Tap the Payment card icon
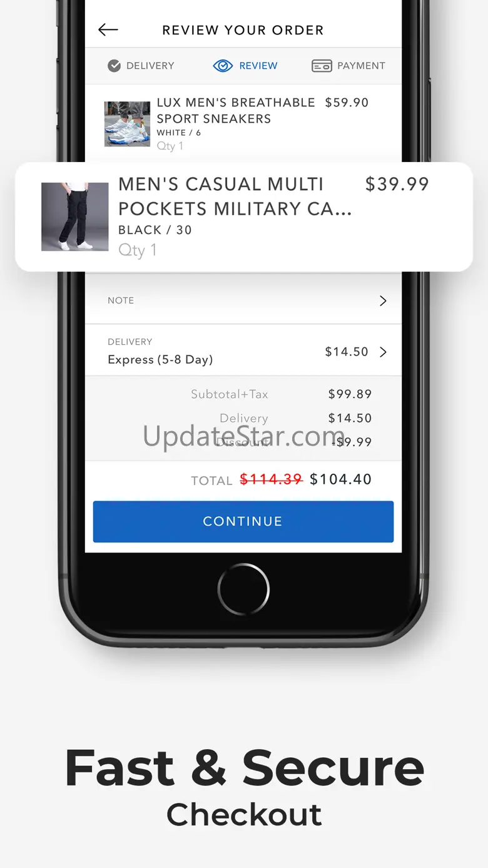488x868 pixels. tap(322, 66)
